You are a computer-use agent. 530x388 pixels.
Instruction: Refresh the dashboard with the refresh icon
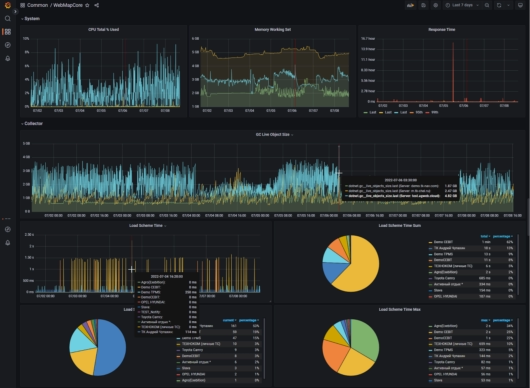(x=499, y=5)
